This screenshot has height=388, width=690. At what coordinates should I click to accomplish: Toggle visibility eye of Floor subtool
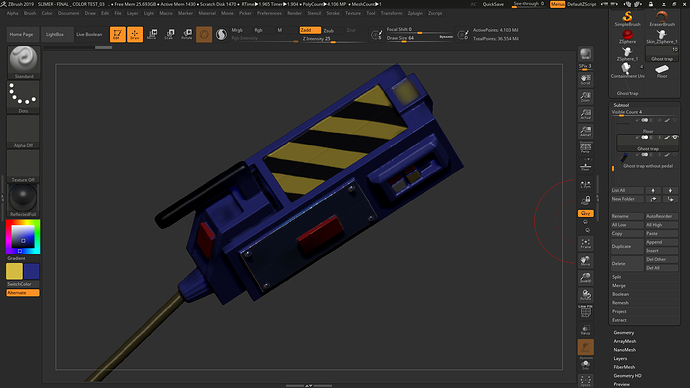pyautogui.click(x=675, y=120)
